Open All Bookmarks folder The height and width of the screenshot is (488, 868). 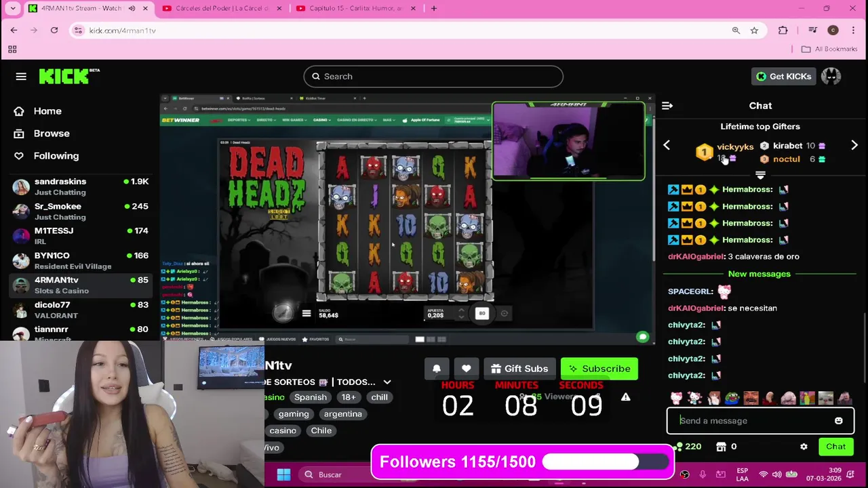pyautogui.click(x=829, y=49)
